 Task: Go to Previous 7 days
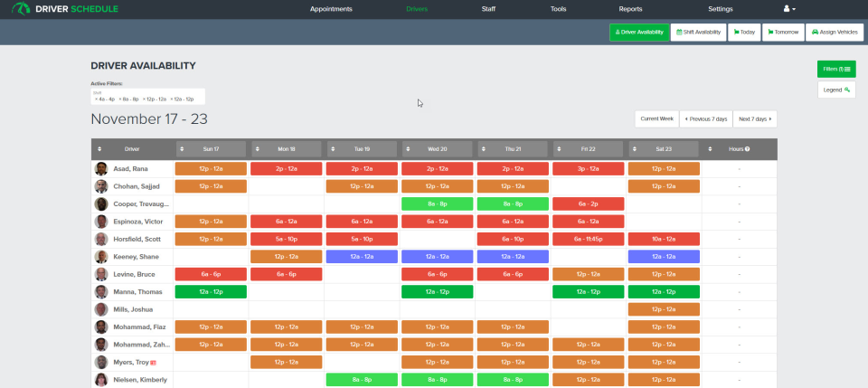(x=706, y=119)
